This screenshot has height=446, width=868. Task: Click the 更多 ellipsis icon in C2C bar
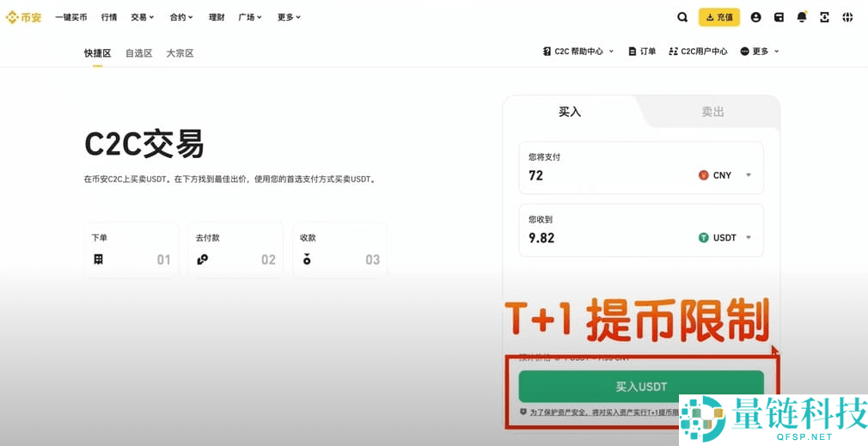(744, 52)
